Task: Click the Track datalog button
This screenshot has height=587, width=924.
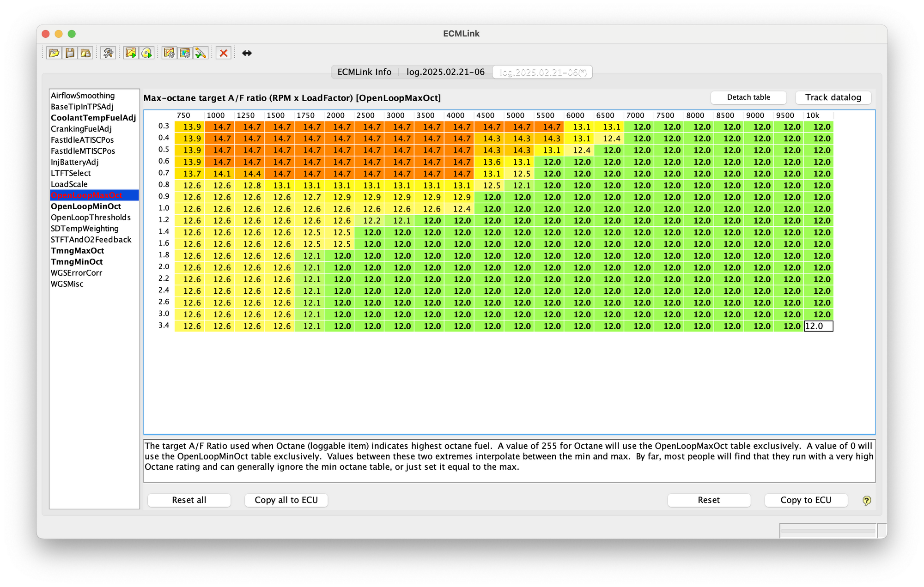Action: (833, 97)
